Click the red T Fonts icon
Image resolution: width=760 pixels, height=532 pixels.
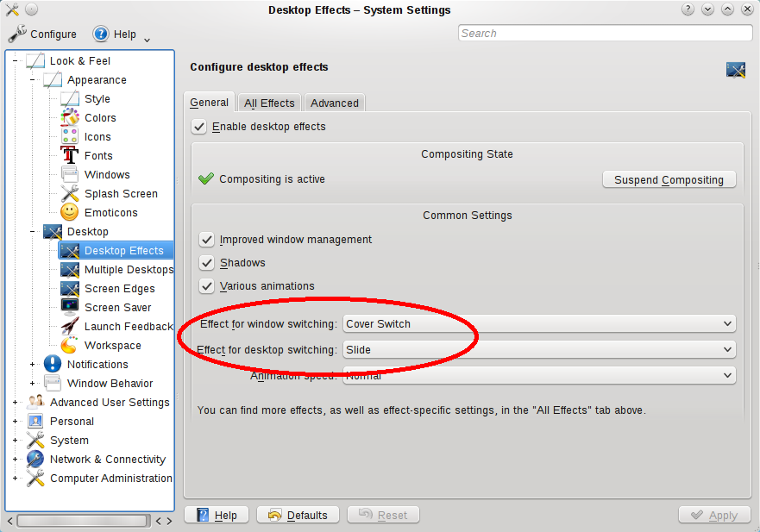(x=70, y=155)
